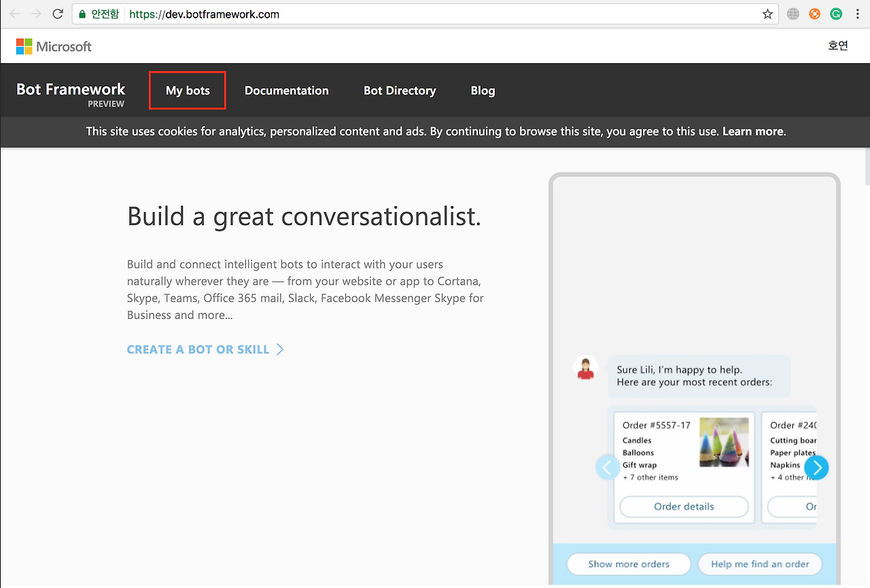Bookmark this page with the star icon
The image size is (870, 588).
pyautogui.click(x=767, y=14)
